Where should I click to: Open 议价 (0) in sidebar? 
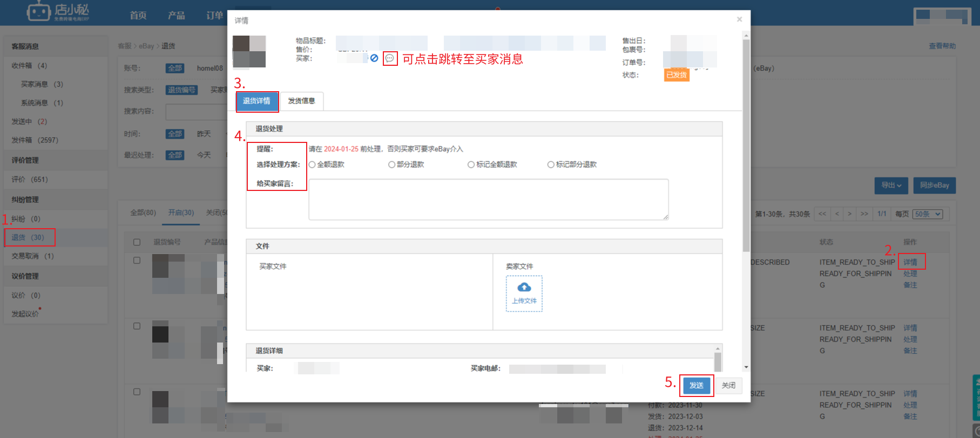pos(26,296)
